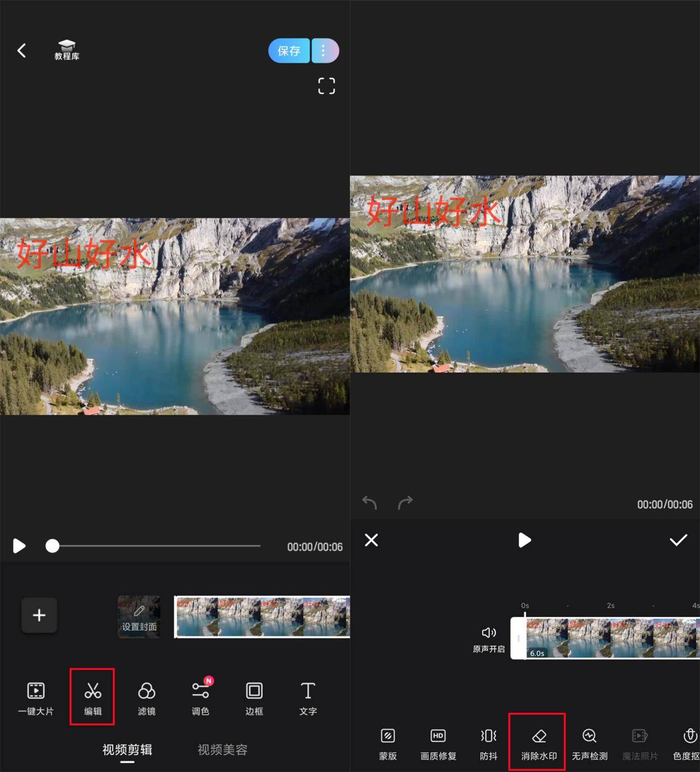
Task: Click the 保存 save button
Action: pos(289,51)
